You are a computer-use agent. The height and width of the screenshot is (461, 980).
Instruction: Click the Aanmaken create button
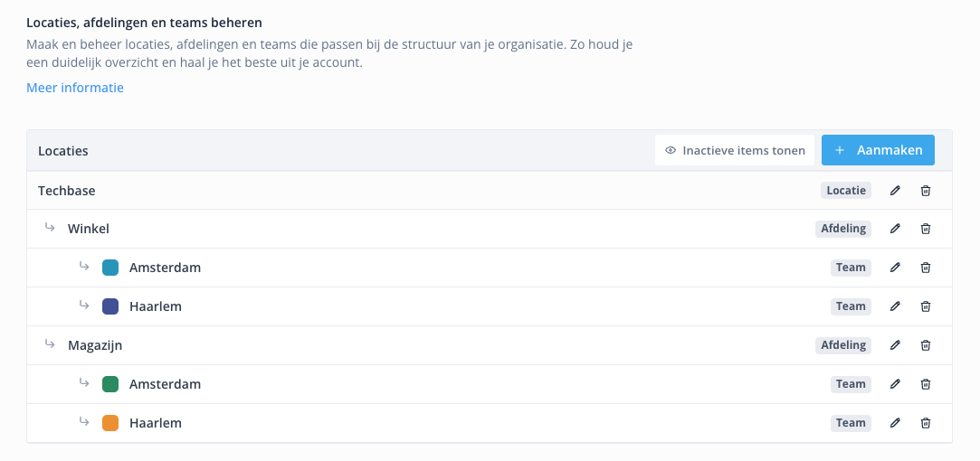point(878,151)
